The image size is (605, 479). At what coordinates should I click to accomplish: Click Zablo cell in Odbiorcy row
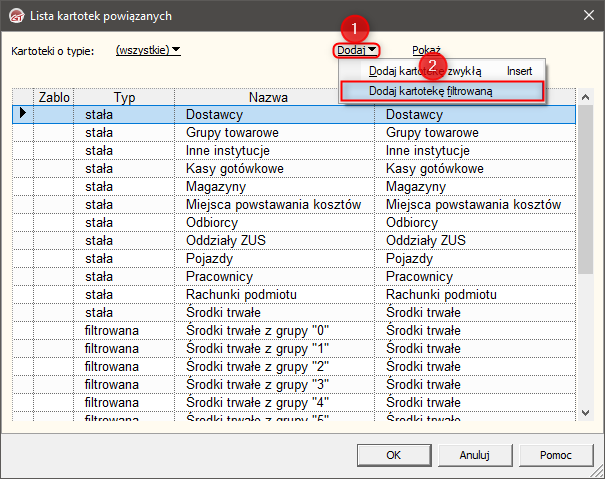pos(54,223)
